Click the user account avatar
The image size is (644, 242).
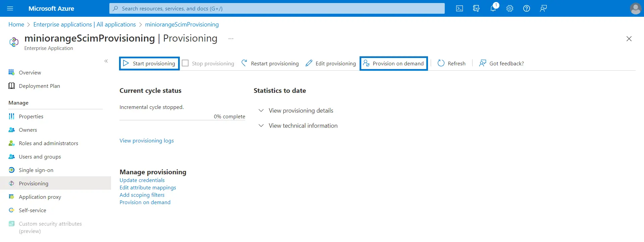(x=635, y=8)
